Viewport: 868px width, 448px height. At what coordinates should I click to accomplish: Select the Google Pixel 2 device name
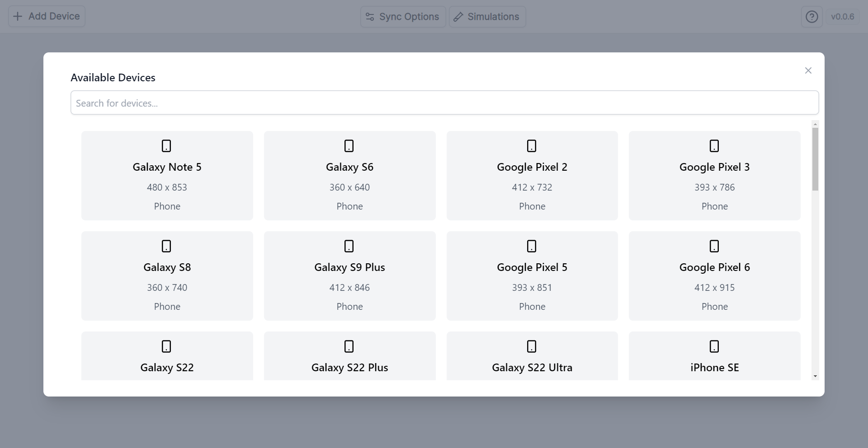point(532,167)
